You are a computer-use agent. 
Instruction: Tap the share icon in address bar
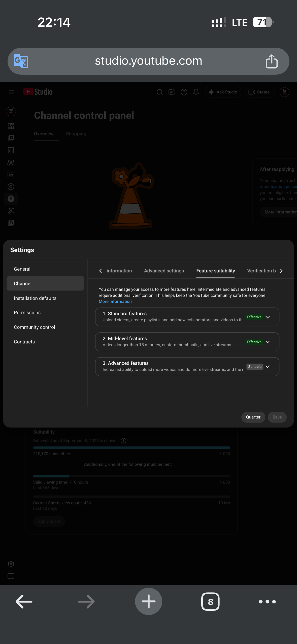click(272, 61)
